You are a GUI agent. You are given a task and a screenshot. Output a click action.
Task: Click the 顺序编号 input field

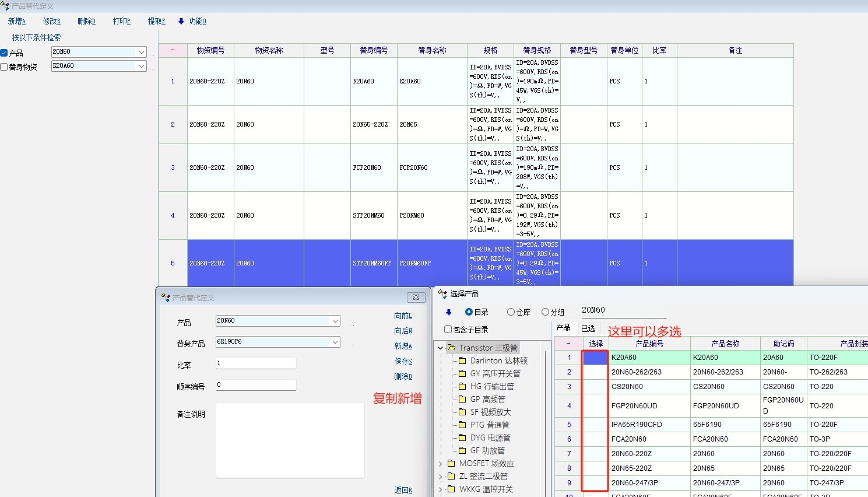click(256, 385)
